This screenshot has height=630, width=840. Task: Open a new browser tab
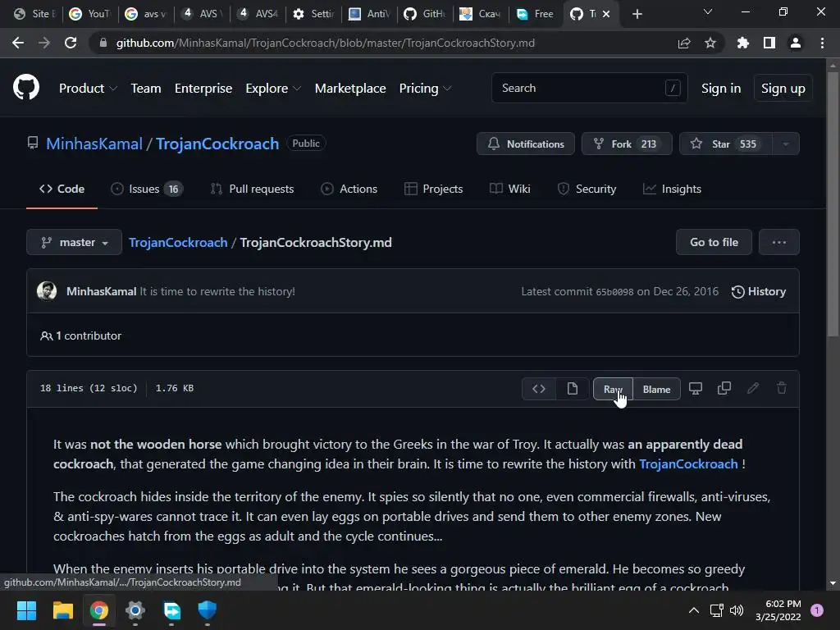(637, 14)
